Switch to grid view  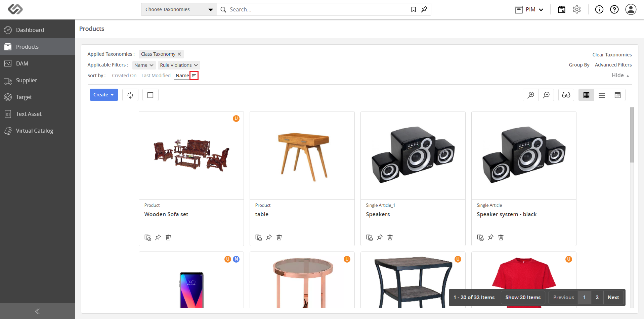pos(586,95)
